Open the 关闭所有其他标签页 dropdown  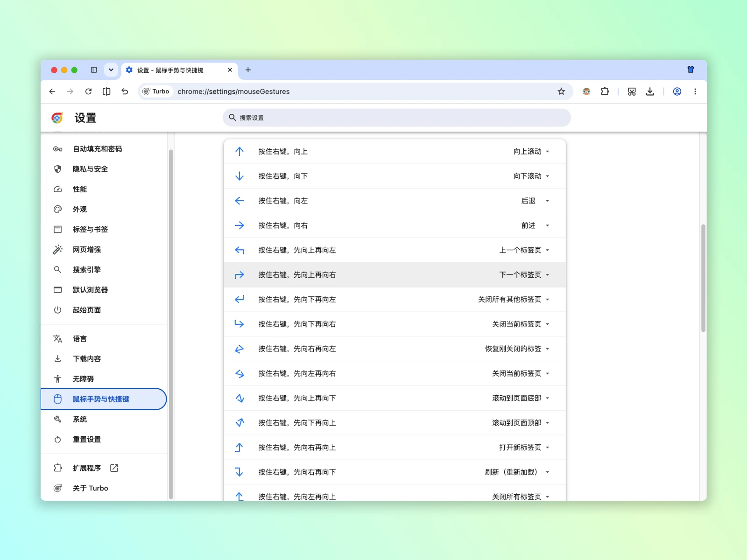(514, 300)
